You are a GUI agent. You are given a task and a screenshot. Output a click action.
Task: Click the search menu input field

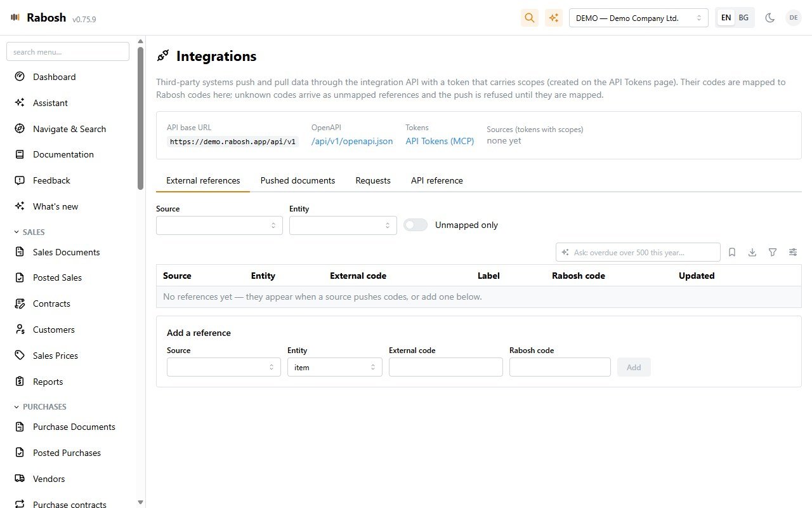68,51
